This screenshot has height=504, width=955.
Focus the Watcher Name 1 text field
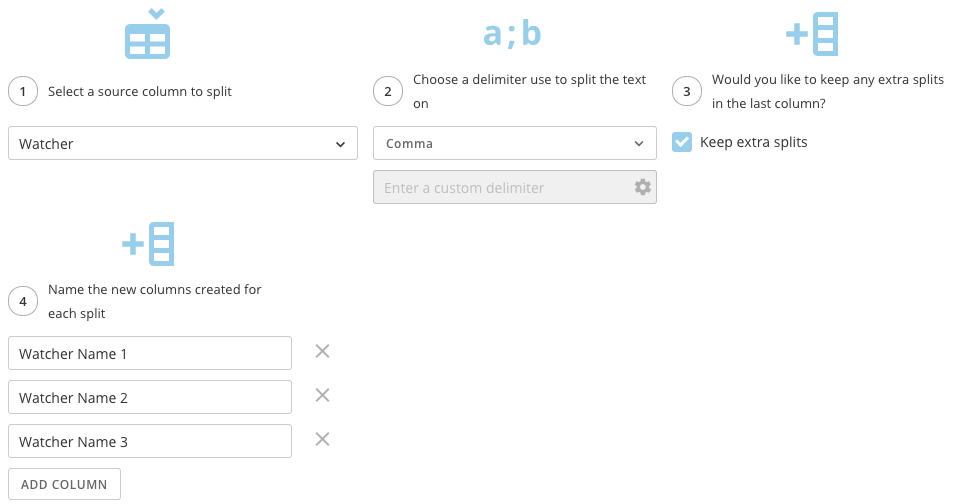pyautogui.click(x=150, y=353)
